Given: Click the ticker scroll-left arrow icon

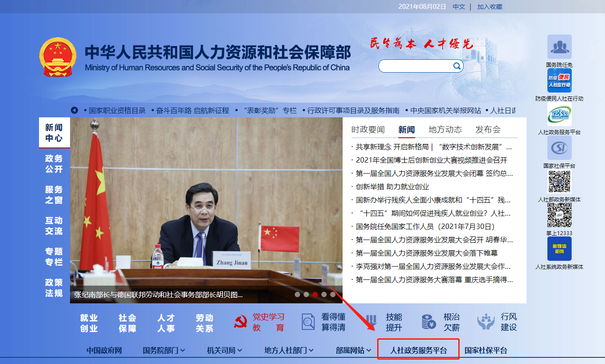Looking at the screenshot, I should tap(74, 110).
